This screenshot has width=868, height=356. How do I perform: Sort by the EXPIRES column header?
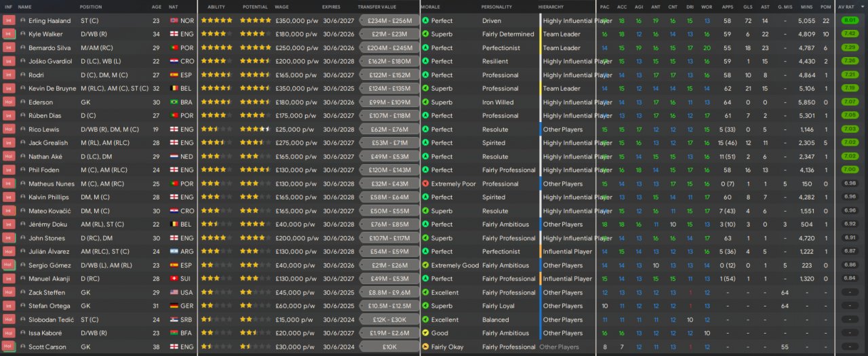pyautogui.click(x=331, y=7)
